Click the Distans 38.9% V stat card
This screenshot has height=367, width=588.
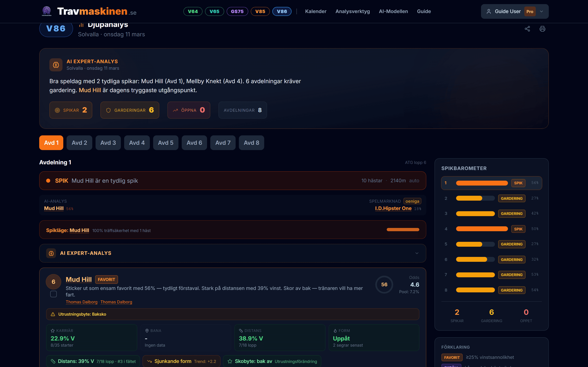click(280, 338)
